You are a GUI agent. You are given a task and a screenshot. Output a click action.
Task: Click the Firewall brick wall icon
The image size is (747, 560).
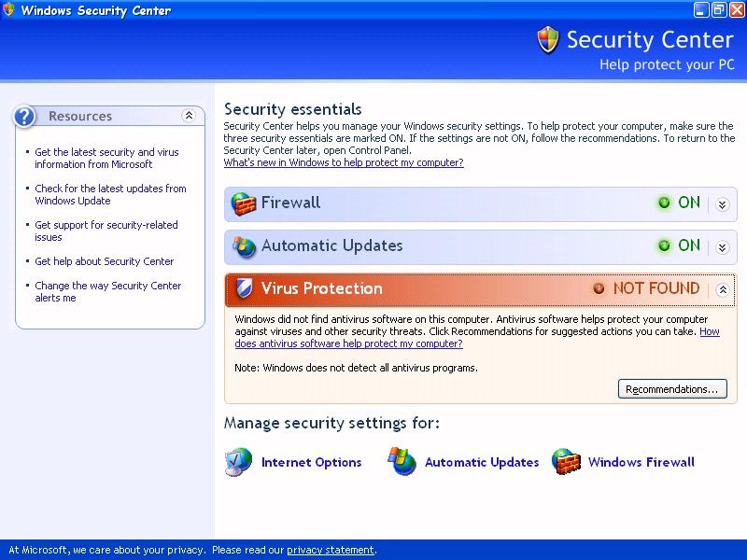click(x=243, y=203)
